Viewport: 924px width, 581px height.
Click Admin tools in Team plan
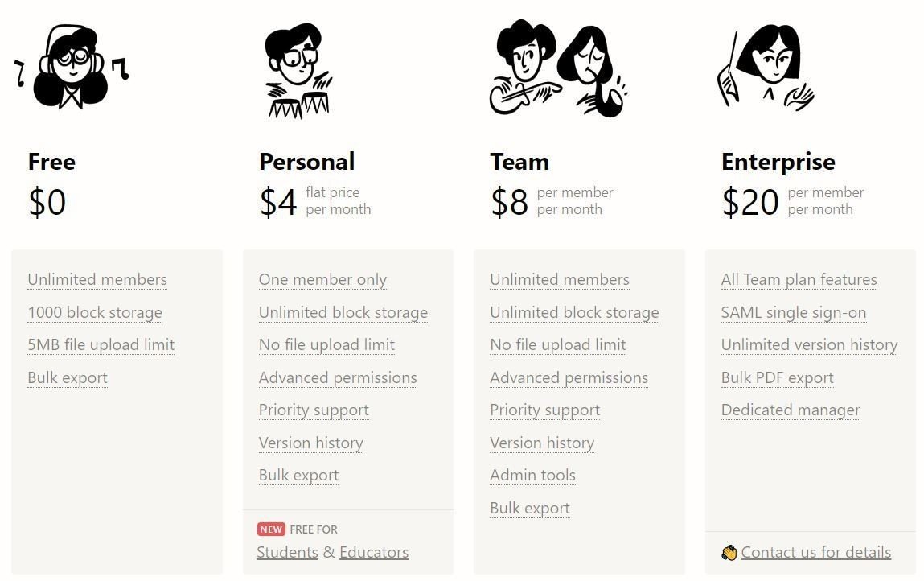pos(532,476)
